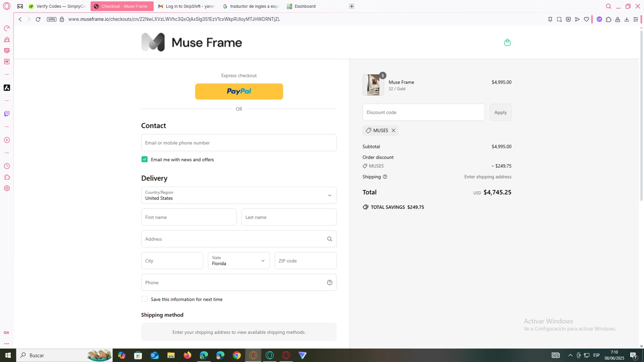Click the phone field help icon
The width and height of the screenshot is (644, 362).
pos(330,282)
